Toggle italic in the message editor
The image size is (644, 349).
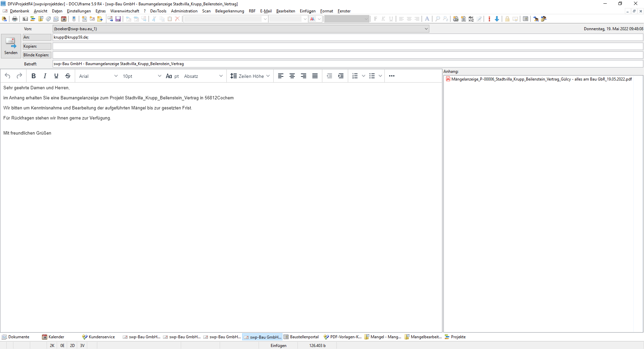45,76
